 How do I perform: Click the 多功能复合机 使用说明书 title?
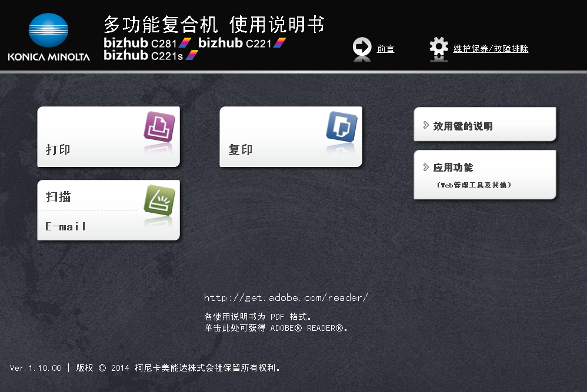coord(214,24)
